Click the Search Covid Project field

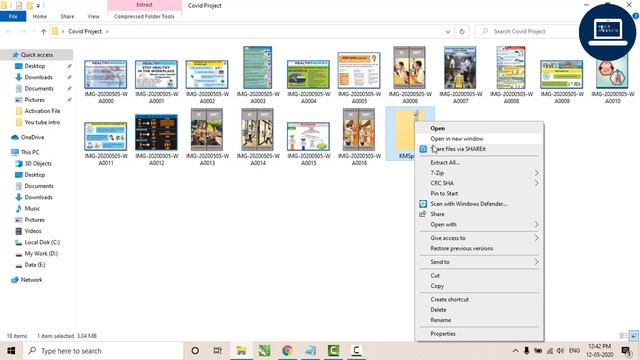(x=527, y=31)
